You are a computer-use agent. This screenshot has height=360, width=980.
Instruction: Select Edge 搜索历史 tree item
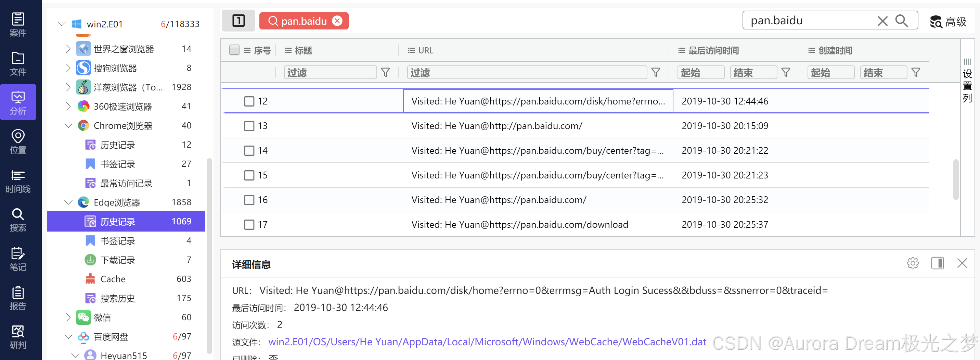126,298
